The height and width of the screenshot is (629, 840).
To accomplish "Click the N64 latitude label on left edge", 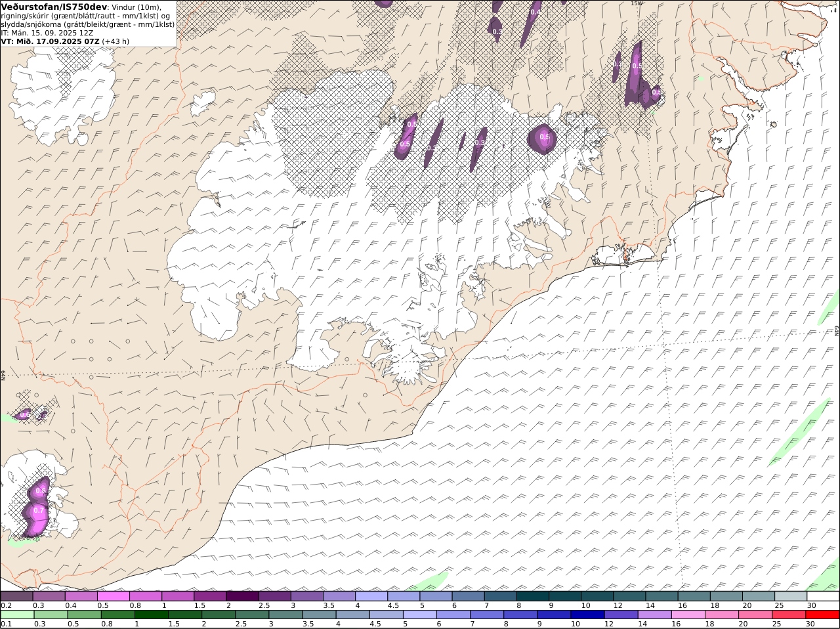I will coord(3,375).
